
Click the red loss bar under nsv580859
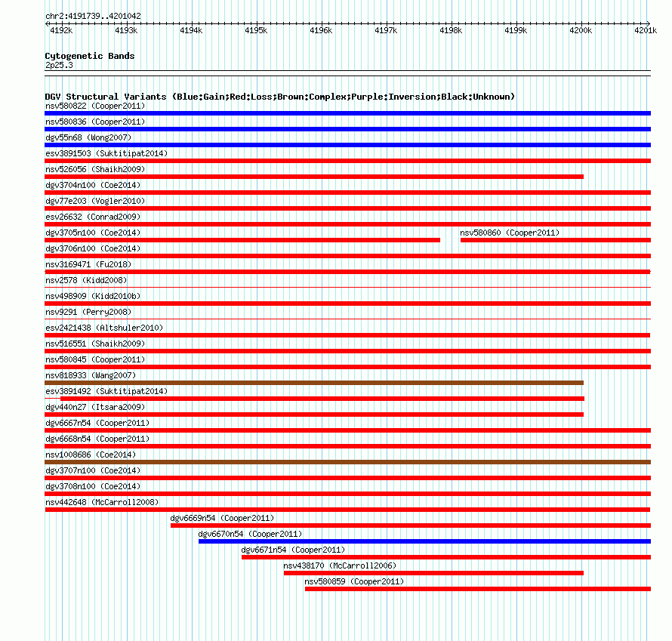[478, 589]
